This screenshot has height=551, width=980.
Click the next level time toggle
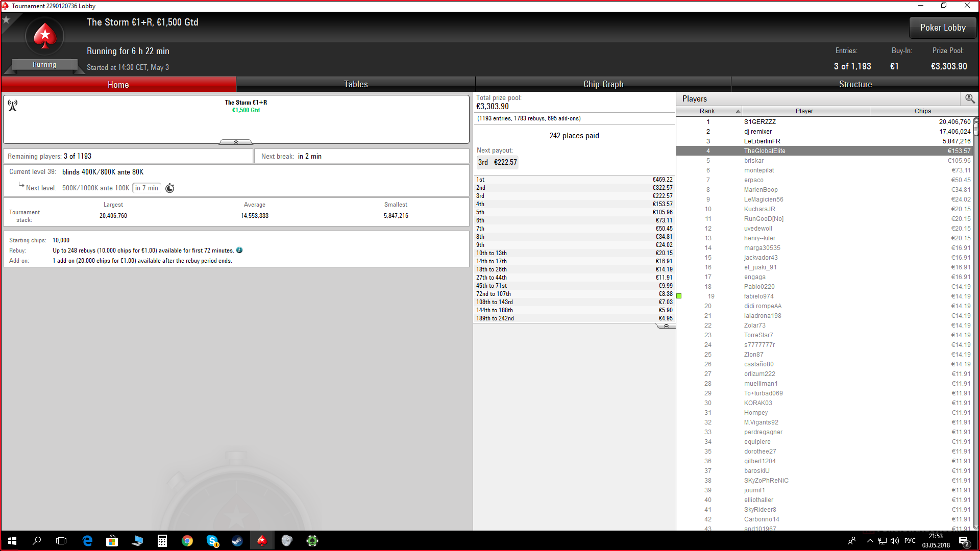click(x=146, y=188)
